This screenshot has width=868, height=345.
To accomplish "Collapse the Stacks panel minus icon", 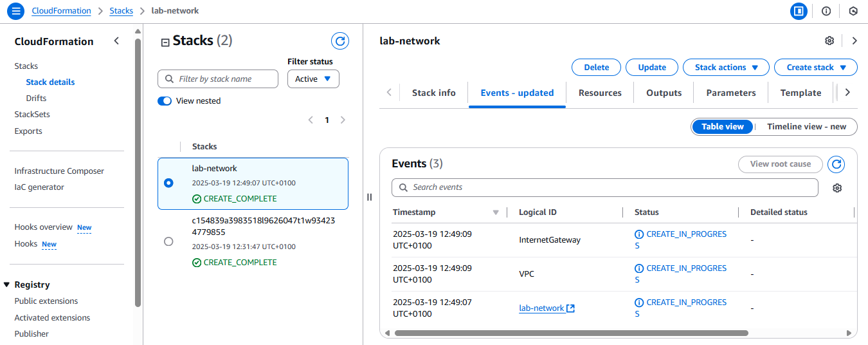I will [x=165, y=42].
